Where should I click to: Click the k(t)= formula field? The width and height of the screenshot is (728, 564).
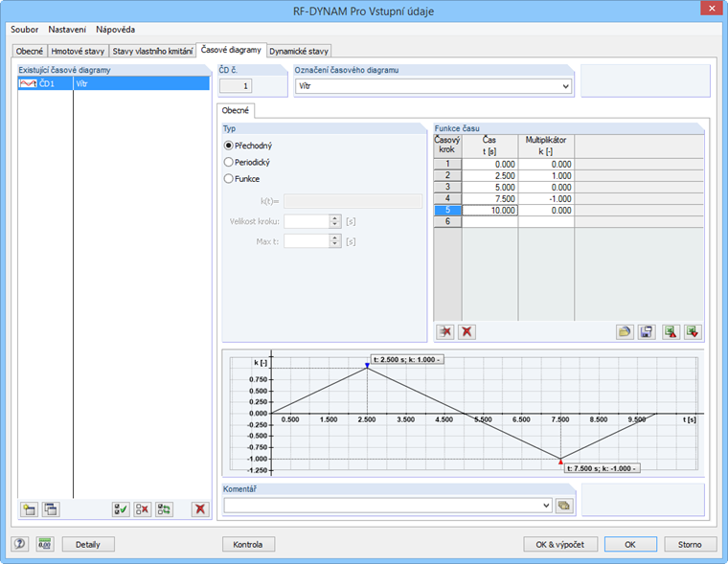pyautogui.click(x=353, y=201)
